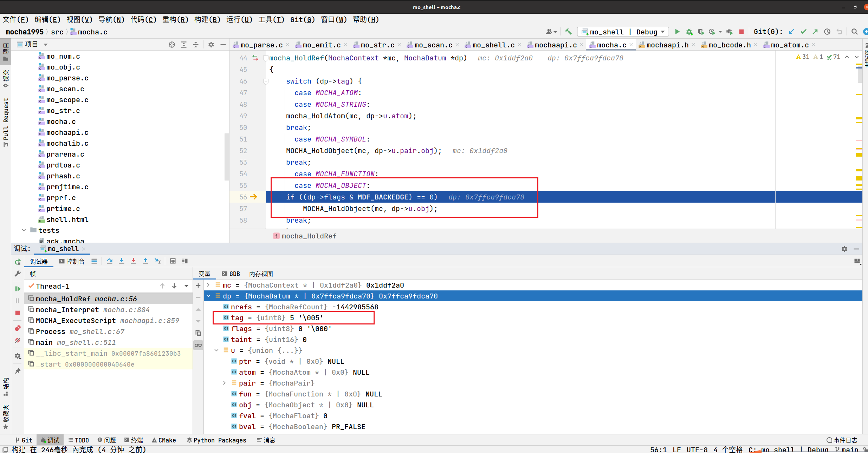Click Resume Program icon in debug sidebar
868x453 pixels.
pos(18,289)
